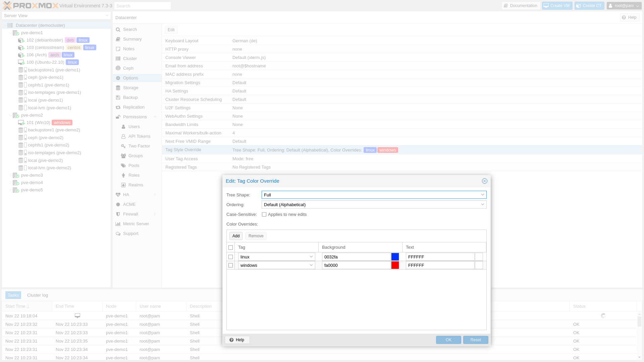Click the windows background hex field
This screenshot has width=644, height=362.
click(356, 265)
